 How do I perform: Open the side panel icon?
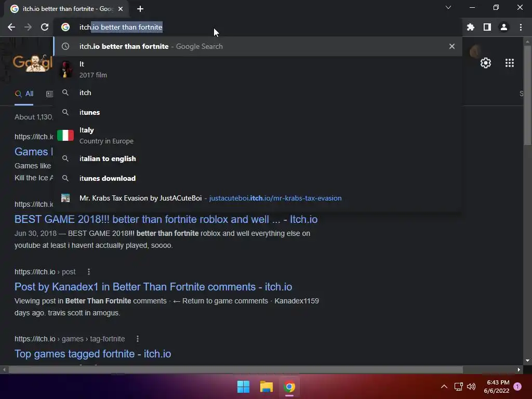tap(487, 27)
